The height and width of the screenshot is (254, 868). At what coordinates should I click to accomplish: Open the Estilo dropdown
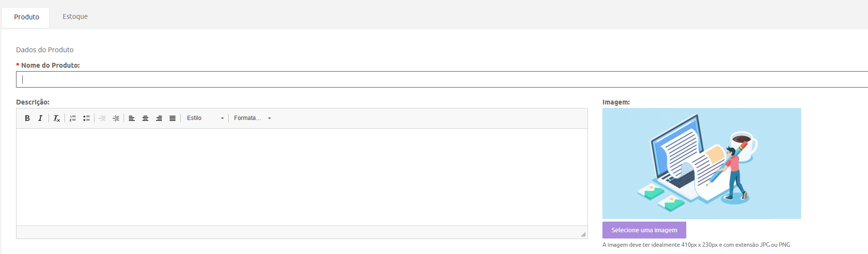pyautogui.click(x=205, y=118)
